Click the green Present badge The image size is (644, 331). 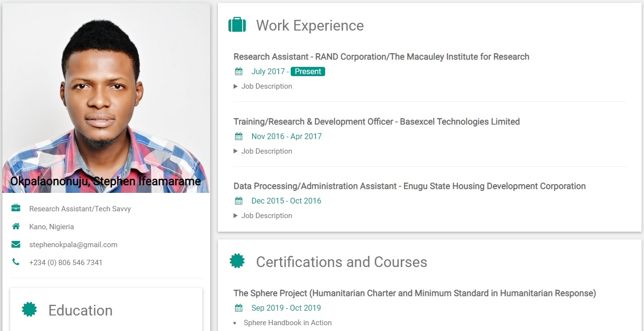[x=308, y=72]
